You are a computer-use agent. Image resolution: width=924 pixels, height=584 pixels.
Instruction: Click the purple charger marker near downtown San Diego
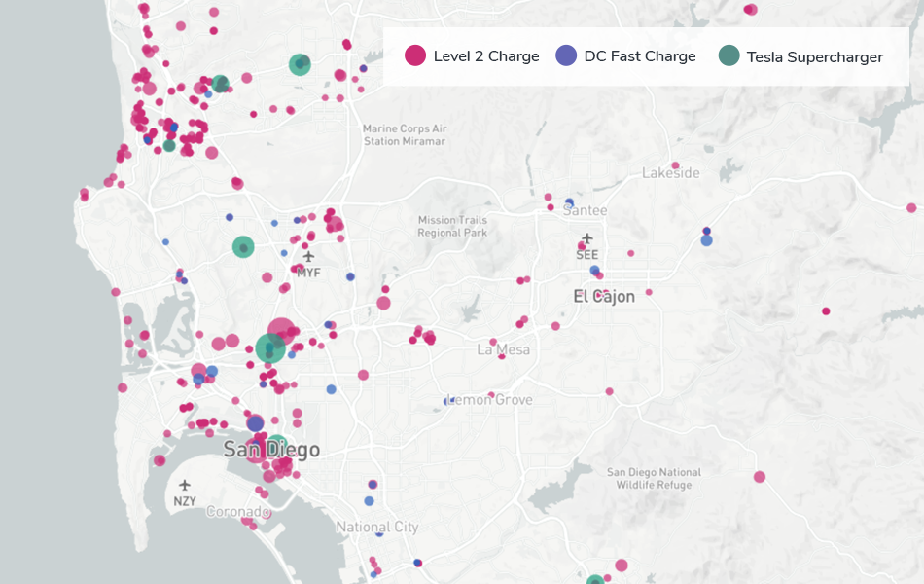click(257, 423)
